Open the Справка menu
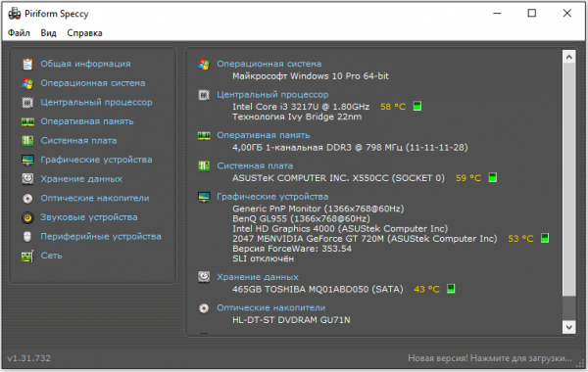Image resolution: width=588 pixels, height=372 pixels. pyautogui.click(x=84, y=33)
